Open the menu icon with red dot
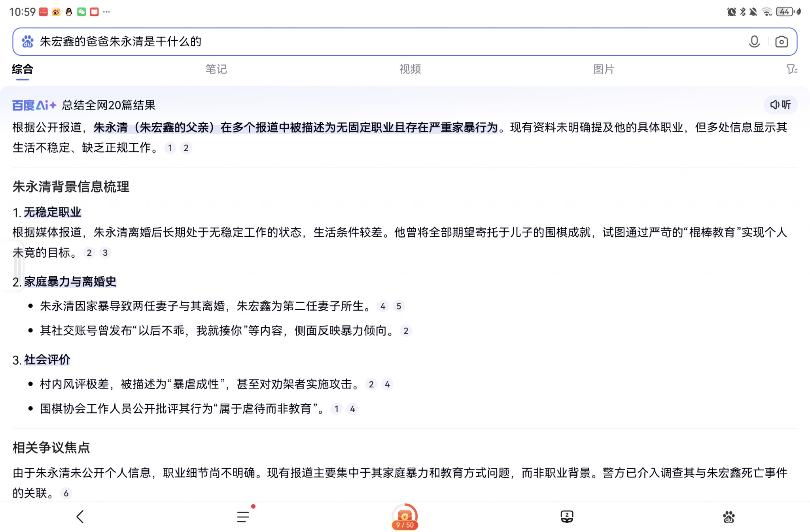Screen dimensions: 810x532 click(x=243, y=517)
